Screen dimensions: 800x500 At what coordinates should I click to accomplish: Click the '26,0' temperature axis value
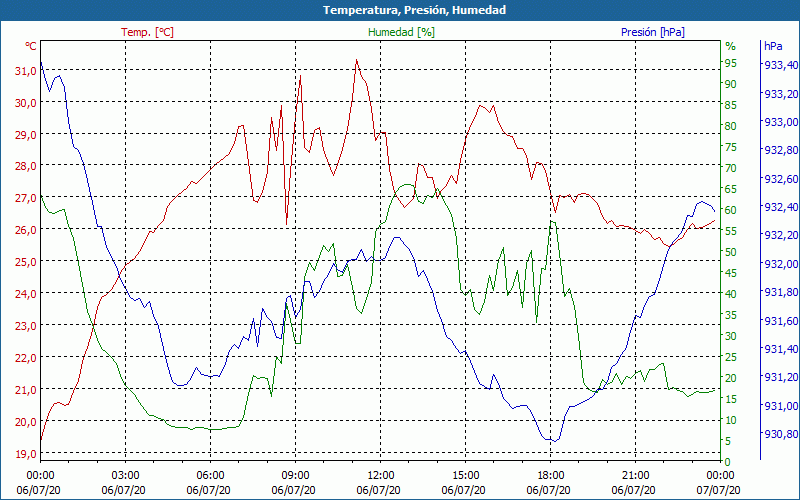click(x=26, y=230)
